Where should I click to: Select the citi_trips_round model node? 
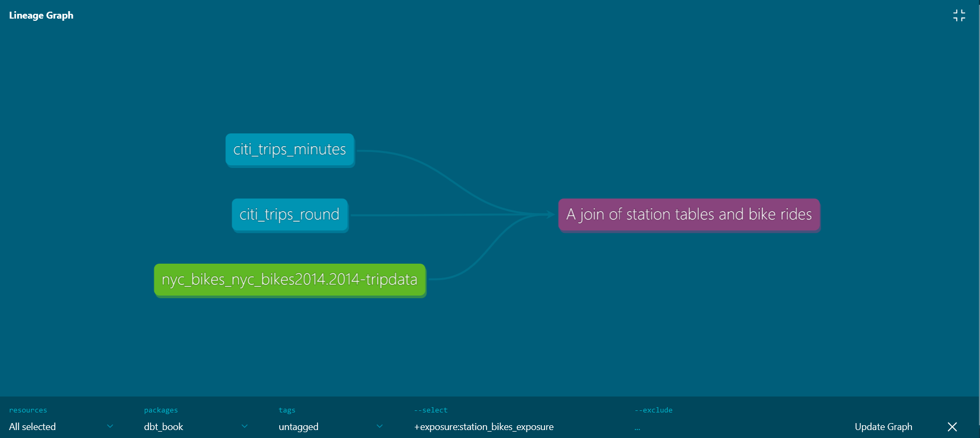[x=290, y=215]
